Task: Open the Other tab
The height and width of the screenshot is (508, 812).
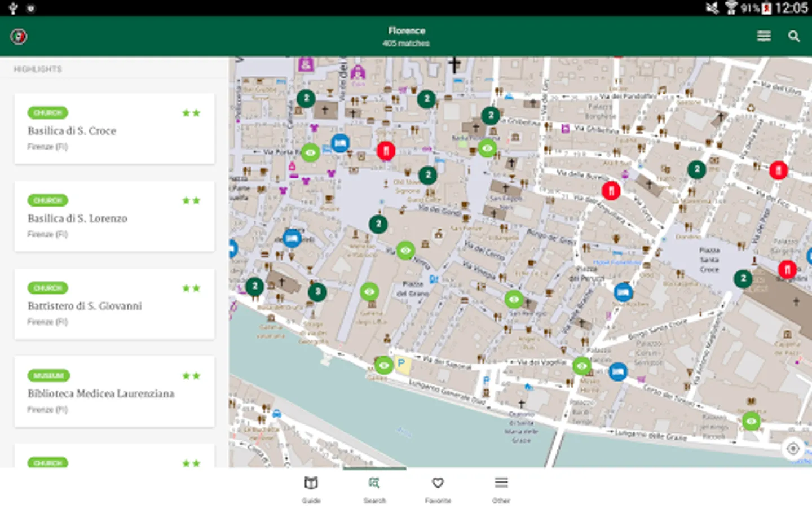Action: pos(501,489)
